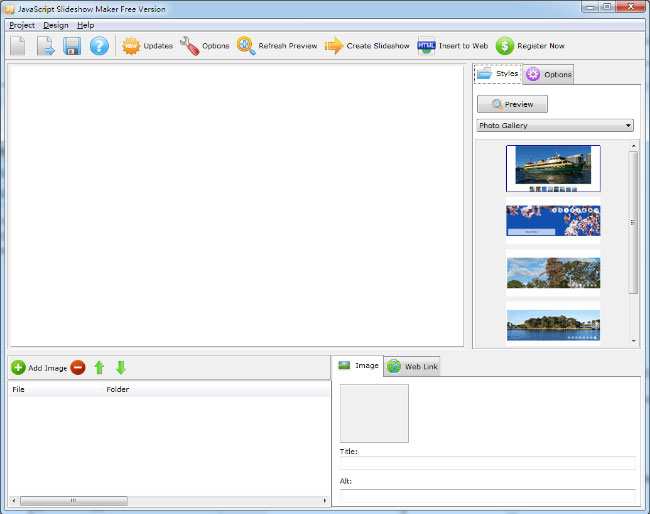Click the image preview placeholder box

374,413
